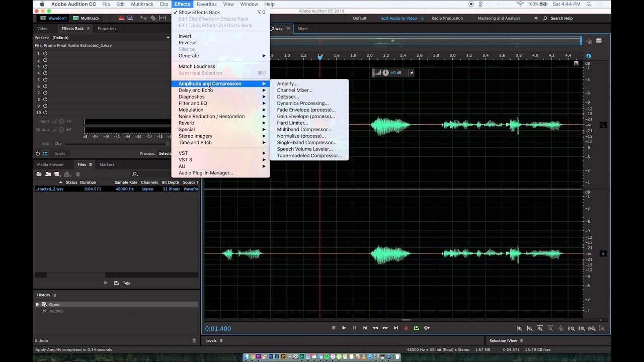644x362 pixels.
Task: Click the red Record button
Action: coord(406,328)
